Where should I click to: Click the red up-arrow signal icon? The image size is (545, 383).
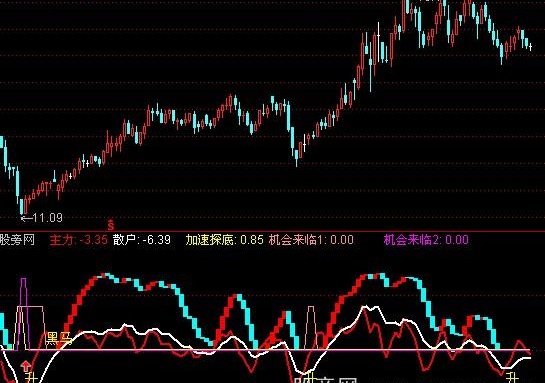[25, 366]
